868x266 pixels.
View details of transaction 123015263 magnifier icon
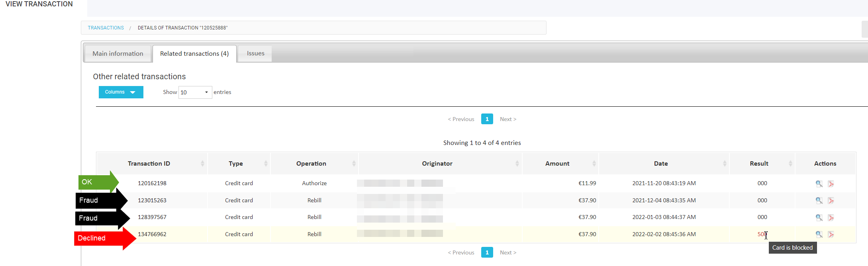(819, 200)
